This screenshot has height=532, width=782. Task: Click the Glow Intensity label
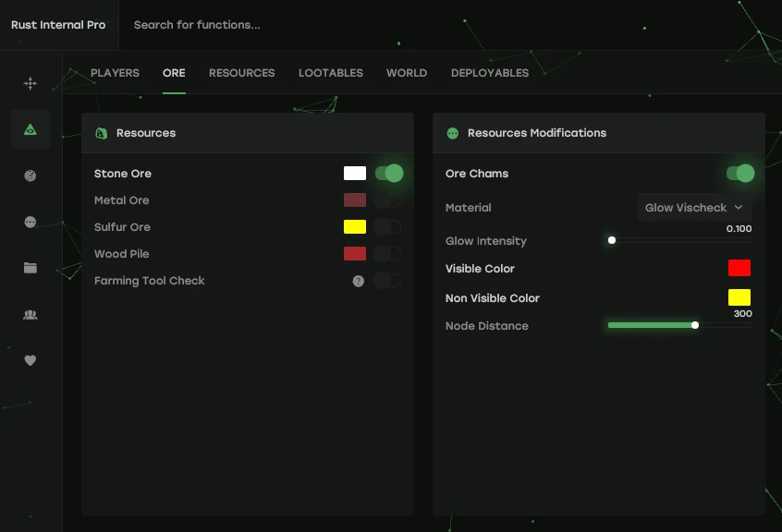(x=486, y=241)
